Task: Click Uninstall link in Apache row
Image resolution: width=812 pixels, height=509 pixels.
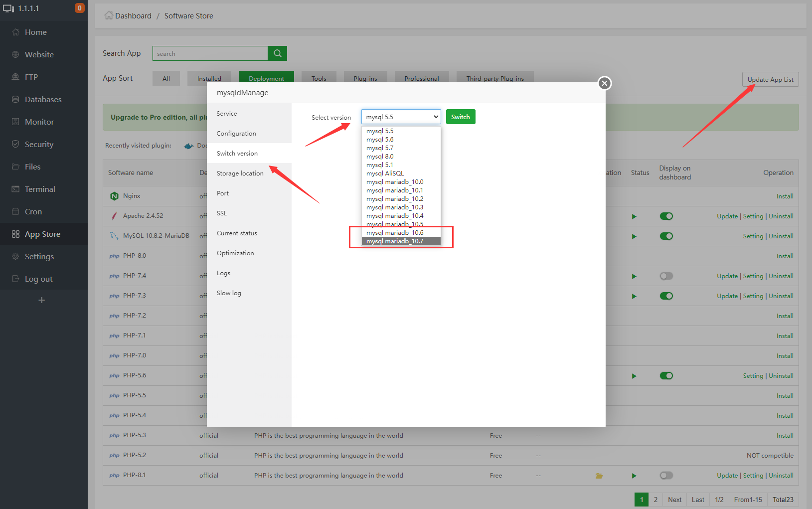Action: coord(781,216)
